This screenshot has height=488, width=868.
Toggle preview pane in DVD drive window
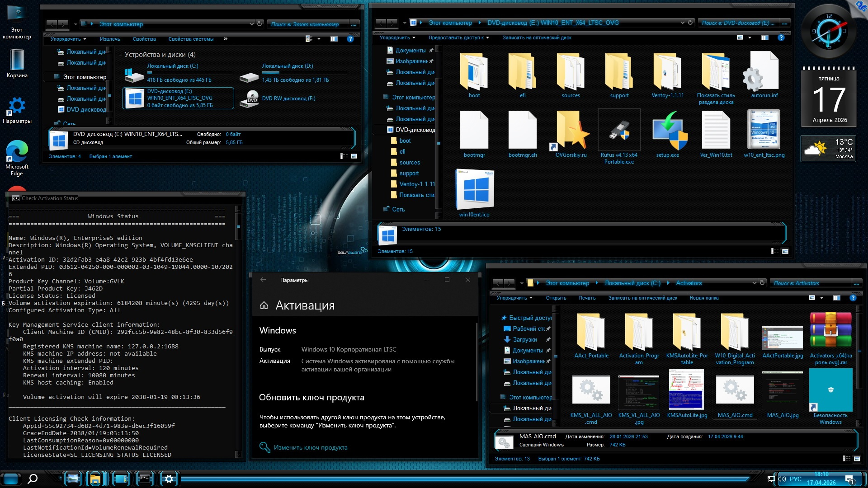click(764, 38)
